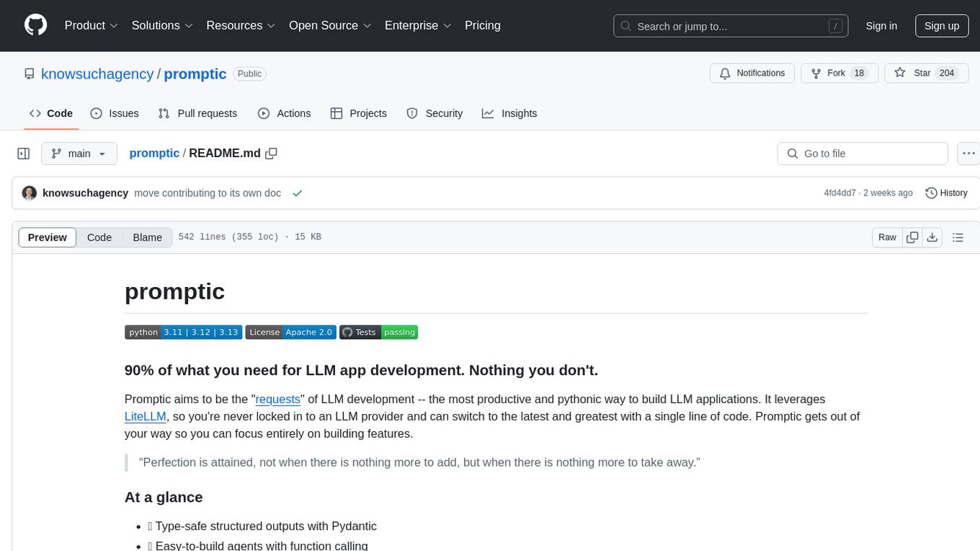The height and width of the screenshot is (551, 980).
Task: Expand the file tree side panel
Action: coord(24,154)
